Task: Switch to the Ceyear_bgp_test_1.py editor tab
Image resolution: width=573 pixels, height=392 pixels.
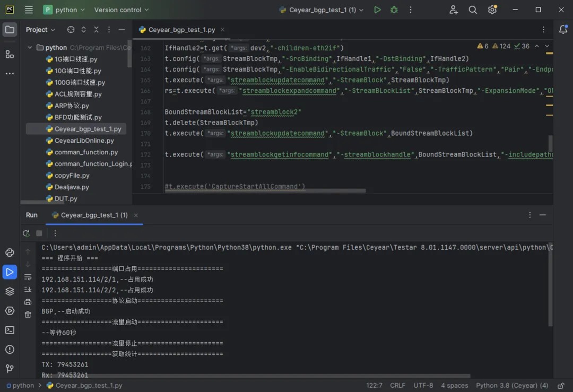Action: click(x=181, y=30)
